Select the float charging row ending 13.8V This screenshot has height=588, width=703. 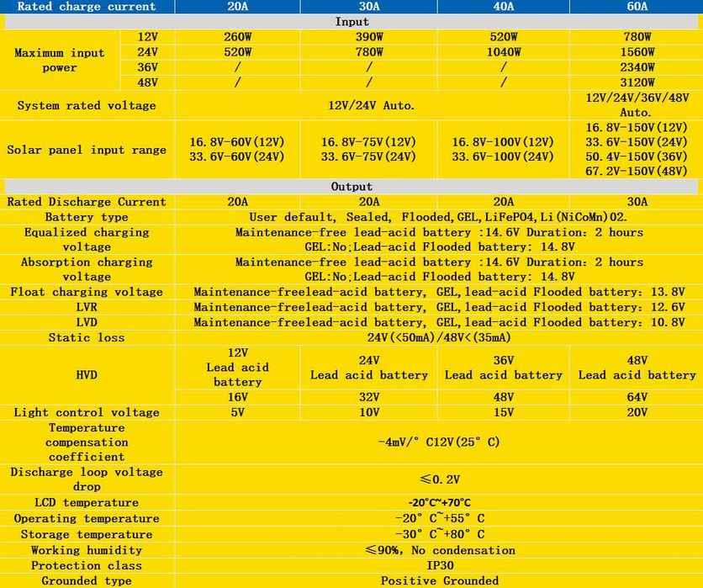click(x=439, y=292)
